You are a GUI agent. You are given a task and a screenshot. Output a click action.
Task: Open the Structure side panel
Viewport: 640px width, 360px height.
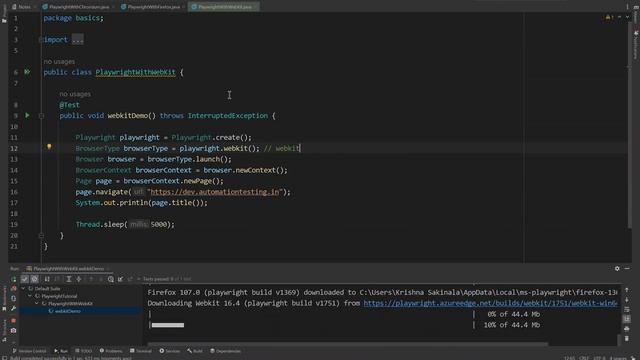[4, 330]
